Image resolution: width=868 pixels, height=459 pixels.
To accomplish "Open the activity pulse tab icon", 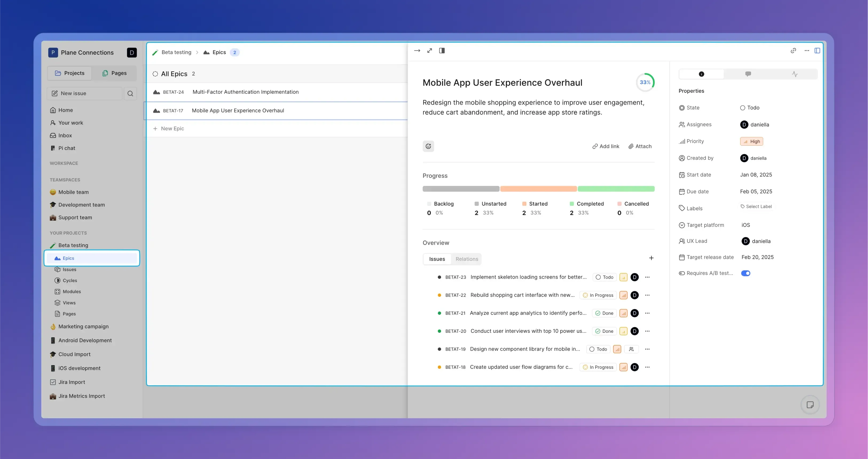I will coord(795,74).
